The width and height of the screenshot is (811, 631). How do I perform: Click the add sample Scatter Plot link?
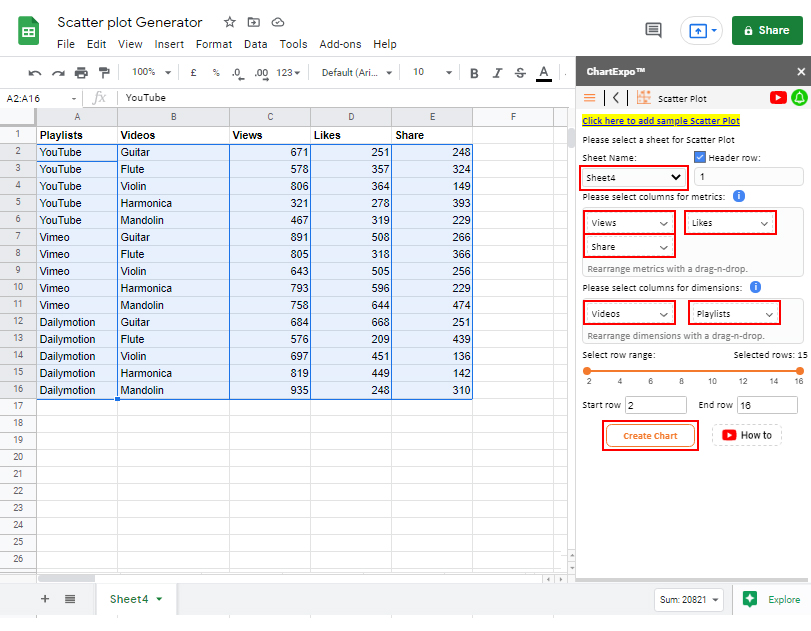click(660, 121)
